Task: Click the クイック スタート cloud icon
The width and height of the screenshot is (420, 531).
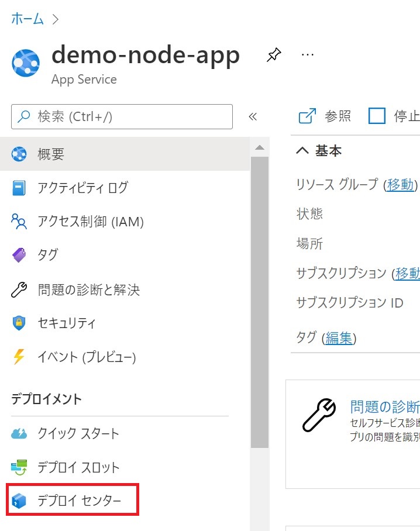Action: point(19,433)
